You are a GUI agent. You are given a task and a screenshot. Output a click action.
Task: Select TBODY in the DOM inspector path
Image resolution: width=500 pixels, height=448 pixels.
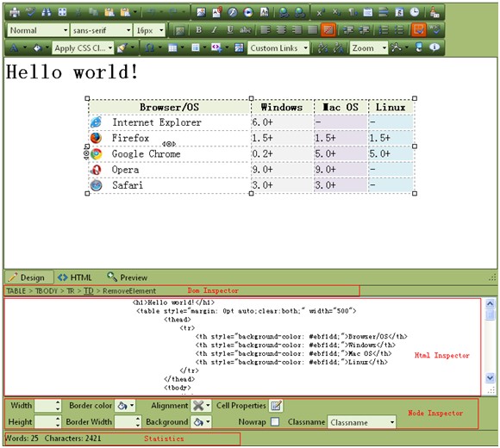click(47, 291)
